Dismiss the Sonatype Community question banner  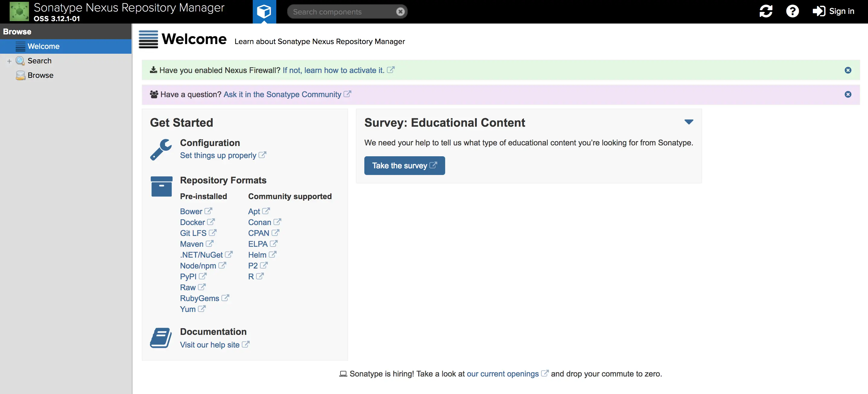pos(848,94)
